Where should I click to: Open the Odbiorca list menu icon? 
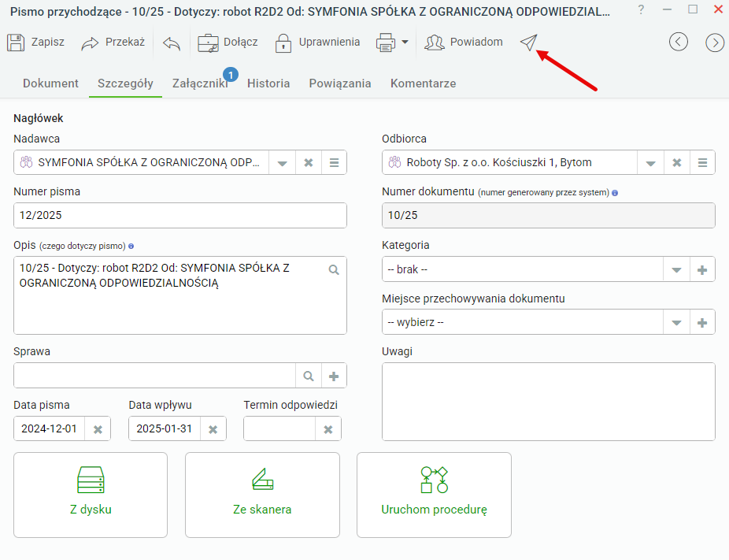tap(702, 163)
